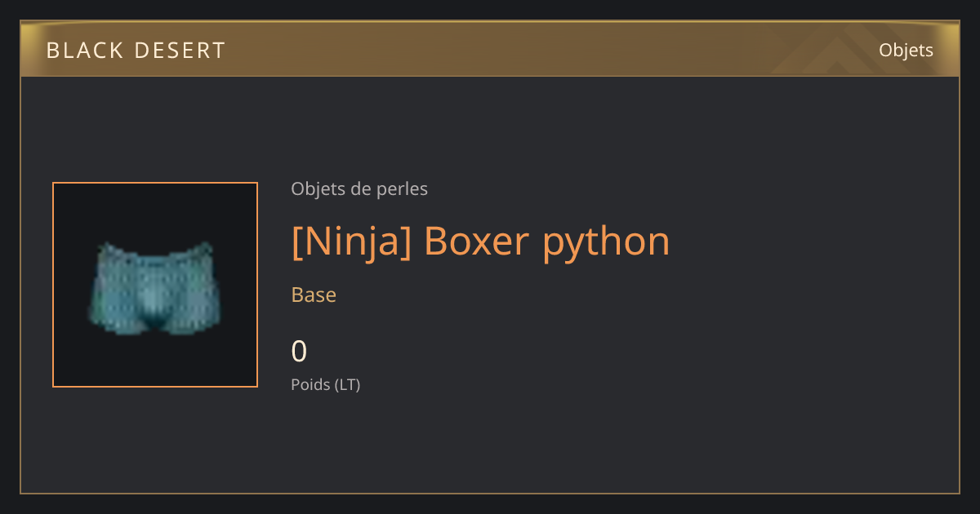Select the [Ninja] Boxer python item name
Viewport: 980px width, 514px height.
(480, 241)
